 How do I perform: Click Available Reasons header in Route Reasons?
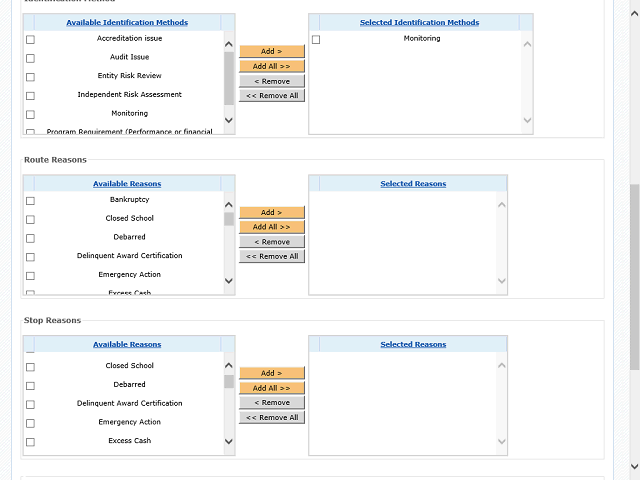[x=127, y=184]
